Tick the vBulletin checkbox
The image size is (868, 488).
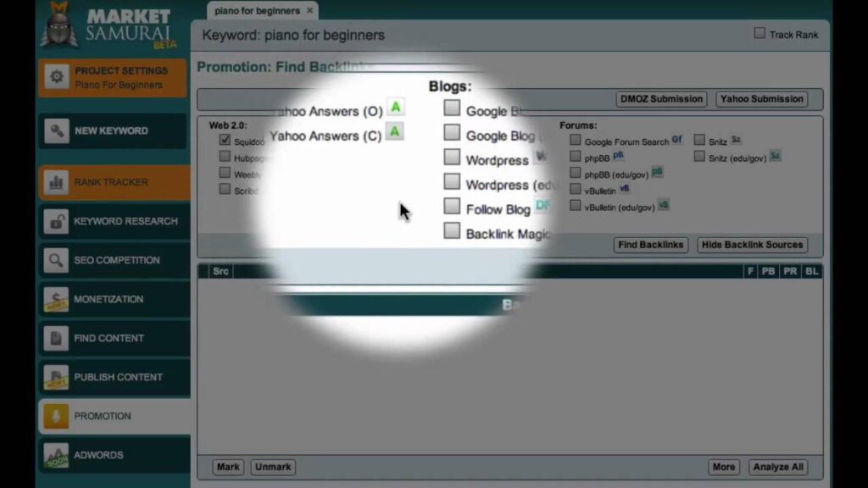[x=576, y=189]
